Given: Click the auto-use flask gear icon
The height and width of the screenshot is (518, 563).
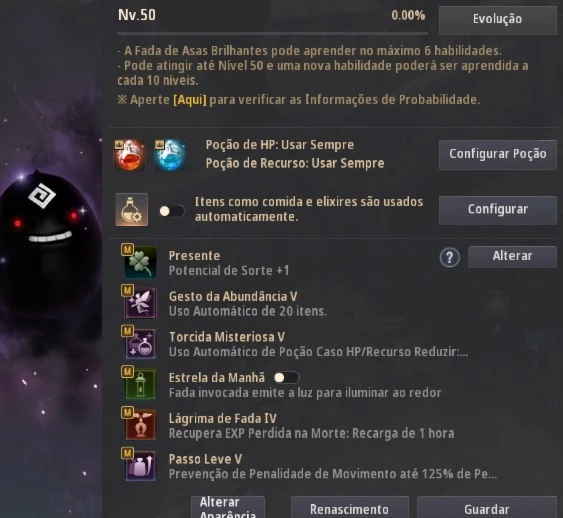Looking at the screenshot, I should 131,210.
